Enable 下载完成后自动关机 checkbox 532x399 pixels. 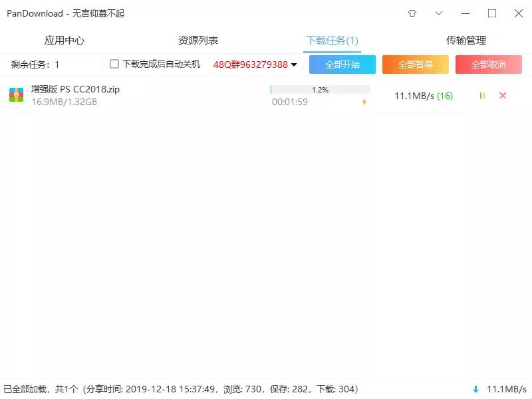click(113, 64)
